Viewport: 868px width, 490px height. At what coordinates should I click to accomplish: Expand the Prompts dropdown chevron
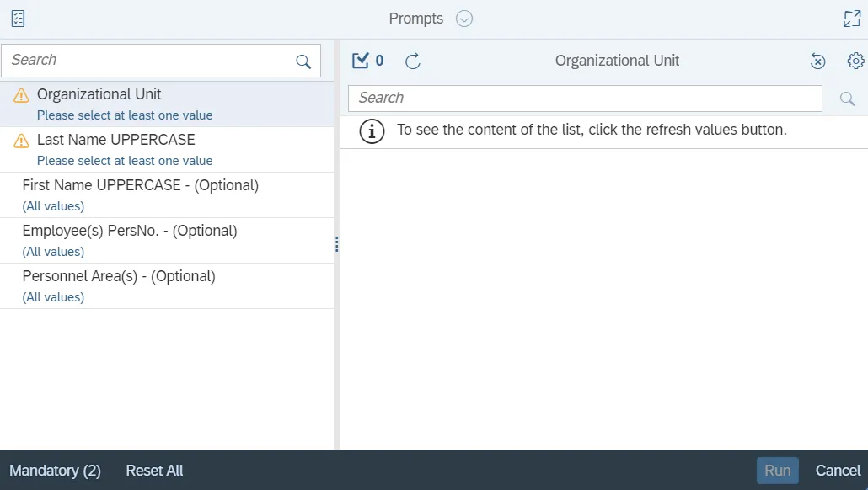click(464, 19)
